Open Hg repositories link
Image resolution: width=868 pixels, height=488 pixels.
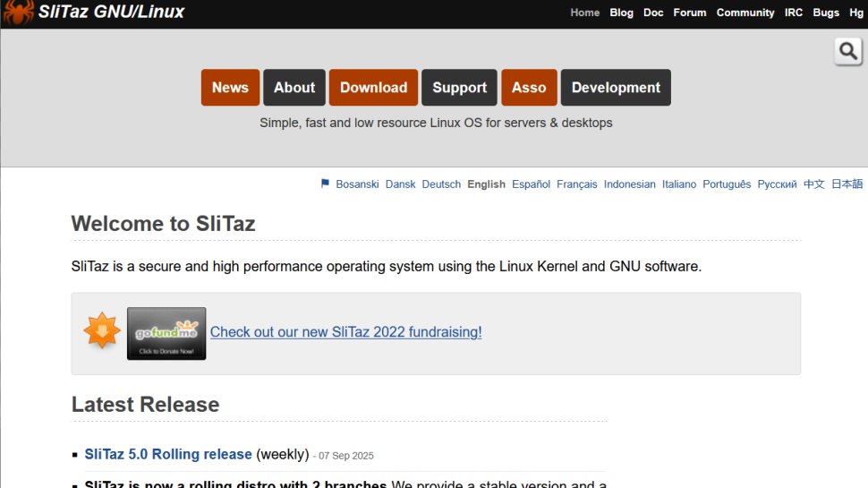click(856, 13)
